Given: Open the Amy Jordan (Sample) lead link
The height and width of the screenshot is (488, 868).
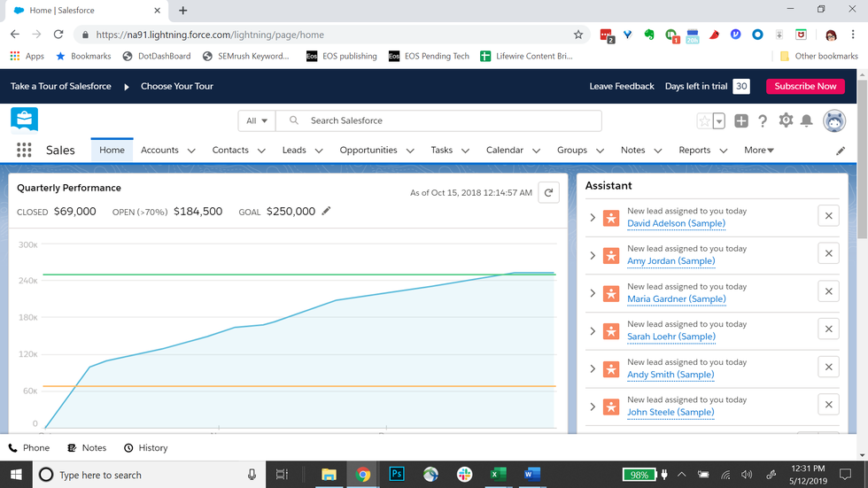Looking at the screenshot, I should click(670, 261).
